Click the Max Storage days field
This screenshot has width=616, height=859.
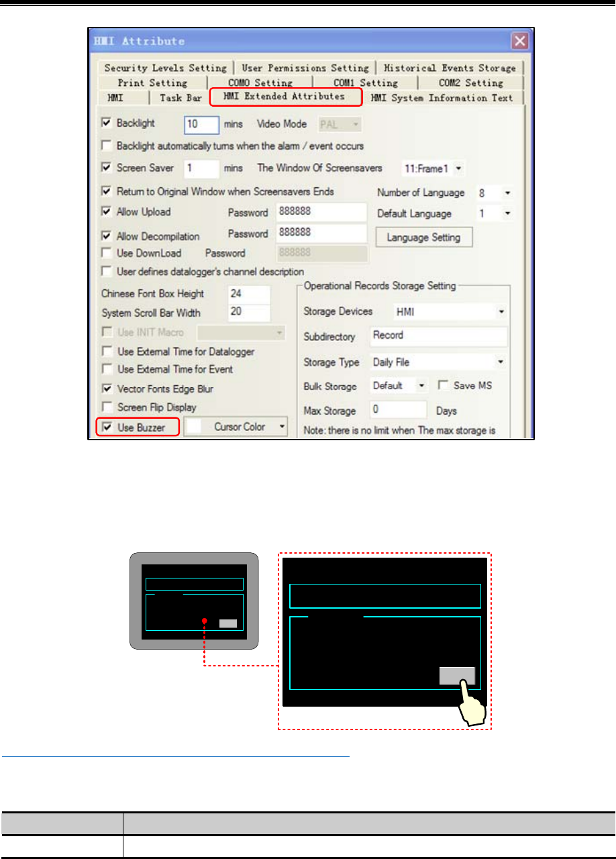[399, 409]
